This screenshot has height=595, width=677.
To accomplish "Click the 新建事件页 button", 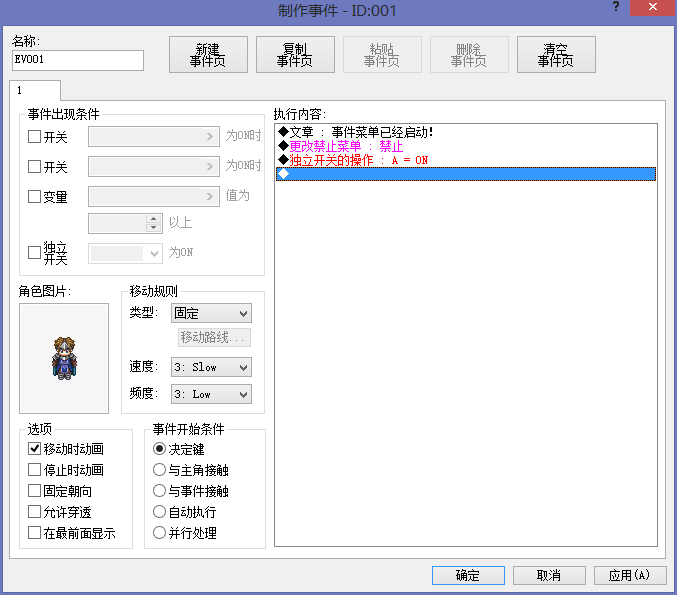I will [x=208, y=54].
